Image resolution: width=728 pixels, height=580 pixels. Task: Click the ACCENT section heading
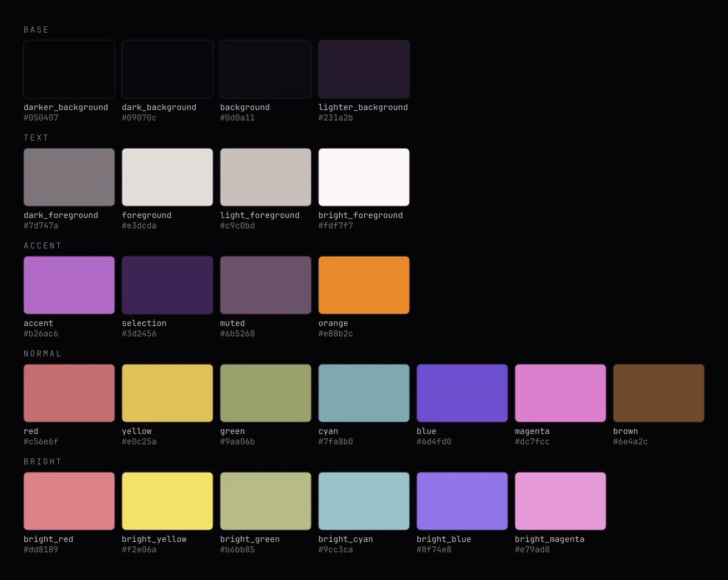pyautogui.click(x=42, y=246)
